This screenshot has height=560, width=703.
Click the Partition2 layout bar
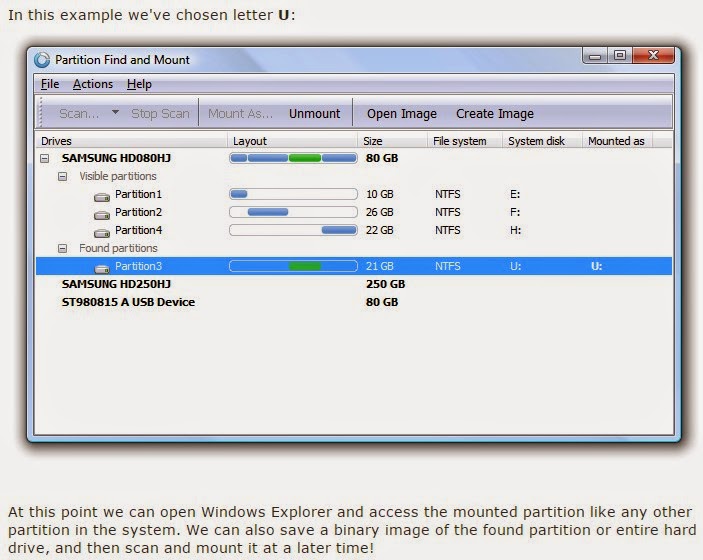(293, 212)
